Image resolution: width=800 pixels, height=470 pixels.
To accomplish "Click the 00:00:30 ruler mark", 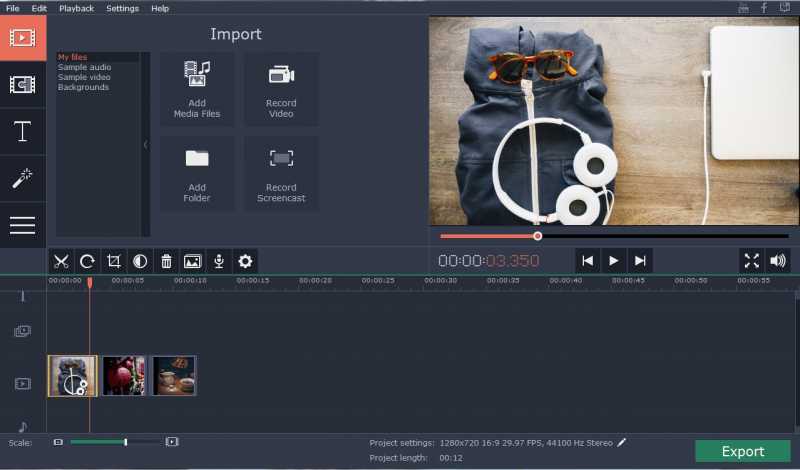I will tap(440, 281).
